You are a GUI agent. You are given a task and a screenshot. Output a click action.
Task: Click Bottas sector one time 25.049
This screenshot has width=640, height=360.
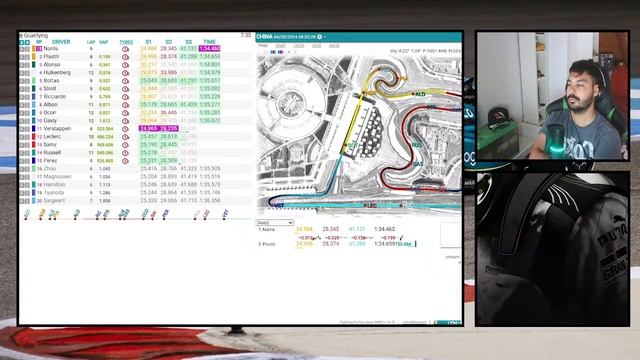[148, 81]
